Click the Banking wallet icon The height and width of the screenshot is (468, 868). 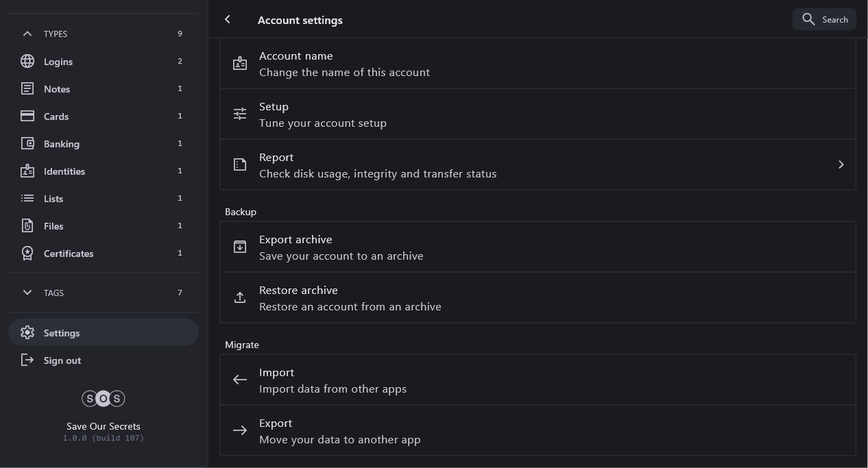tap(27, 143)
